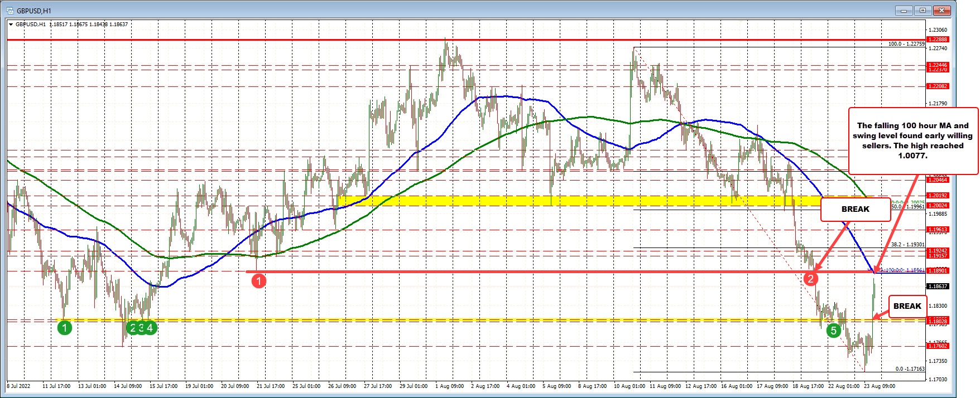
Task: Click the 27 Jul 17:00 date on time axis
Action: point(378,386)
